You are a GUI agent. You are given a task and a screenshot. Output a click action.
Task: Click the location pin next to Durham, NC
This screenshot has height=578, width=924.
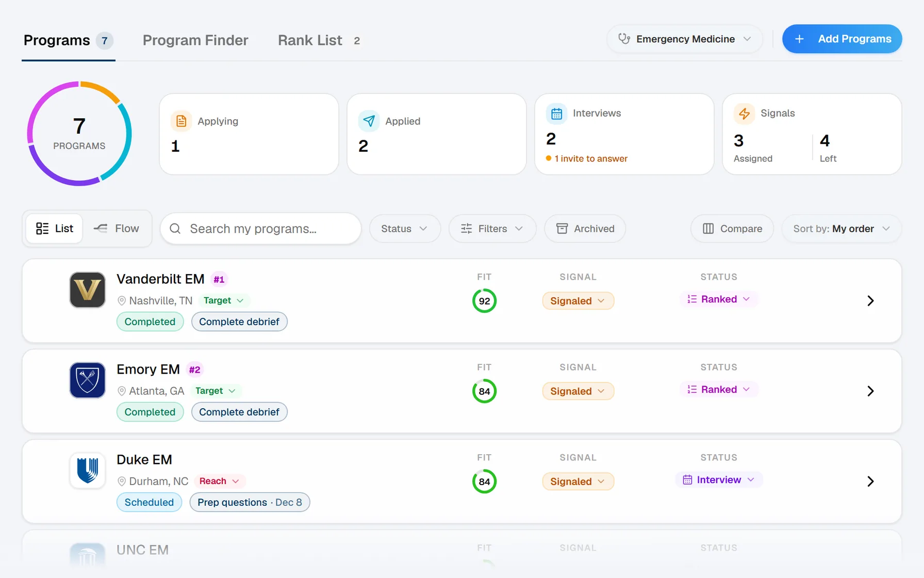[x=122, y=481]
